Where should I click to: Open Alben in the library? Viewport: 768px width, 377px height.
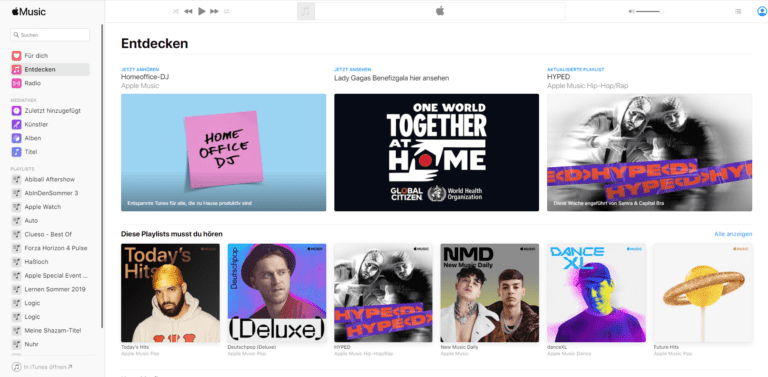(x=50, y=138)
